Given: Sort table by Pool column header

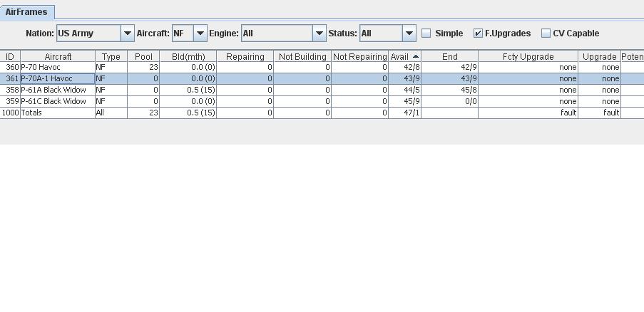Looking at the screenshot, I should pyautogui.click(x=143, y=56).
